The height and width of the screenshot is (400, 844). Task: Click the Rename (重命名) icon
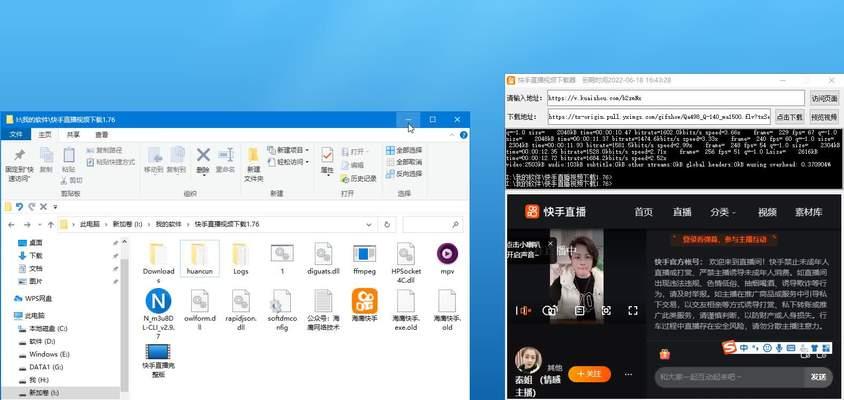point(226,155)
